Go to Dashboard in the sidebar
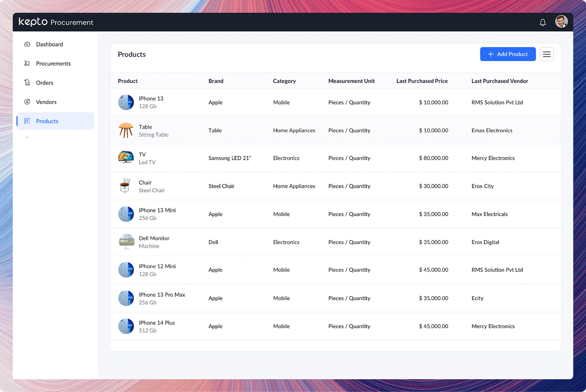Screen dimensions: 586x392 coord(55,44)
